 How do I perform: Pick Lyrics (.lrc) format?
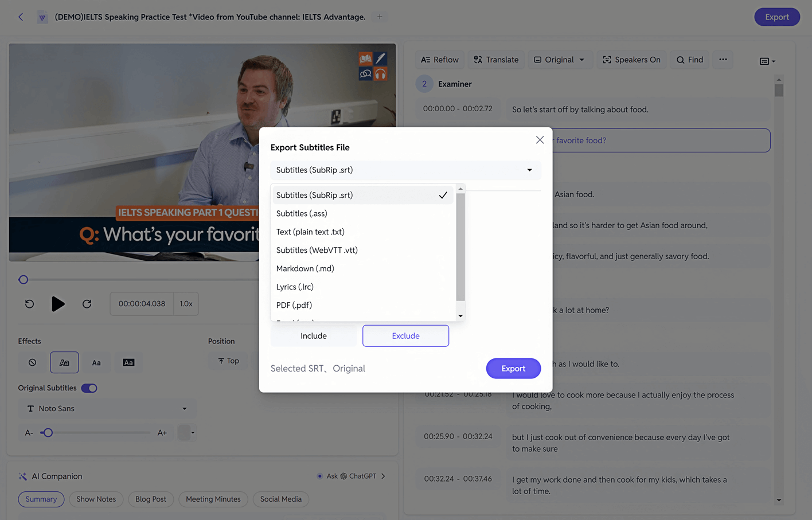coord(362,287)
